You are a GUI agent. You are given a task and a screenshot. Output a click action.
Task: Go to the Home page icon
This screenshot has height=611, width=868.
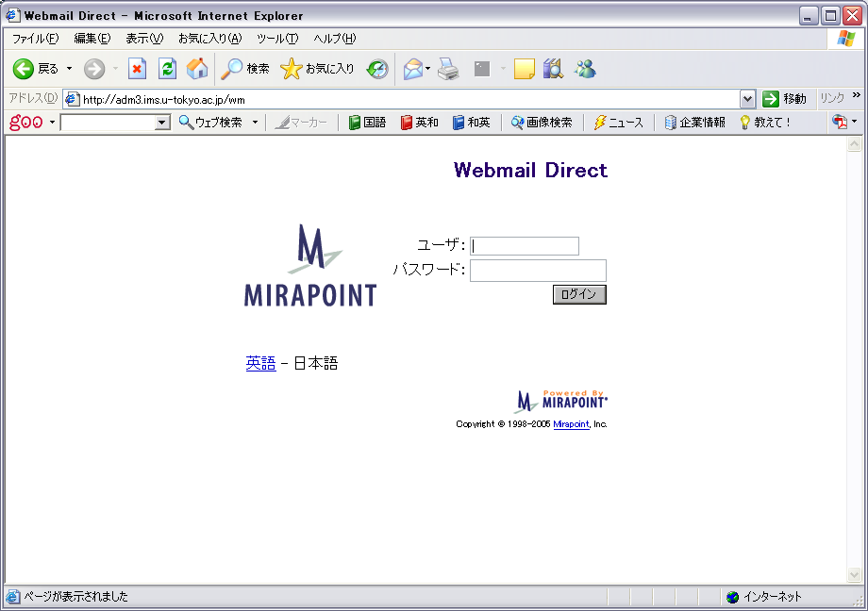[x=197, y=69]
